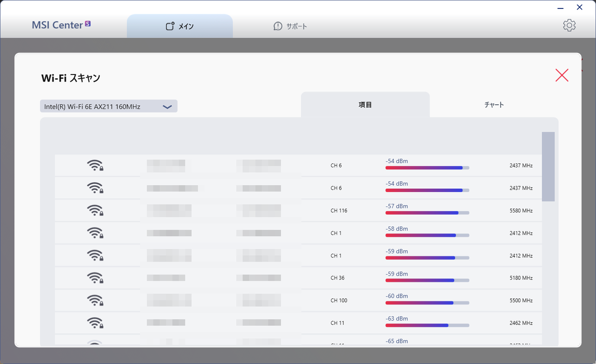Click the -57 dBm signal strength bar

(x=427, y=213)
